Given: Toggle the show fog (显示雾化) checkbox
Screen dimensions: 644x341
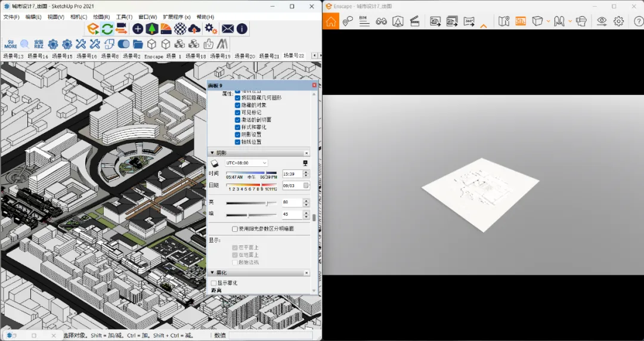Looking at the screenshot, I should [x=213, y=283].
